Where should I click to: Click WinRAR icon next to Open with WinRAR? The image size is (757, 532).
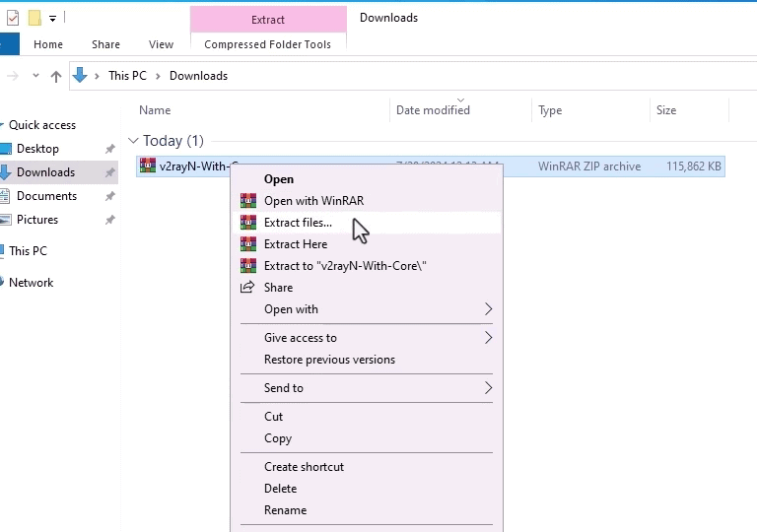pos(247,201)
